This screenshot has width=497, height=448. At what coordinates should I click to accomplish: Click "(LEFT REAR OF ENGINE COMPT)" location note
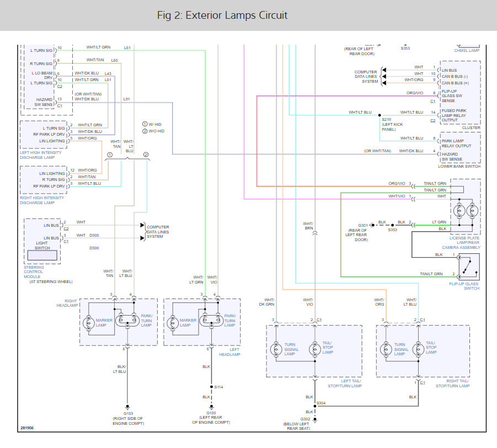point(211,420)
